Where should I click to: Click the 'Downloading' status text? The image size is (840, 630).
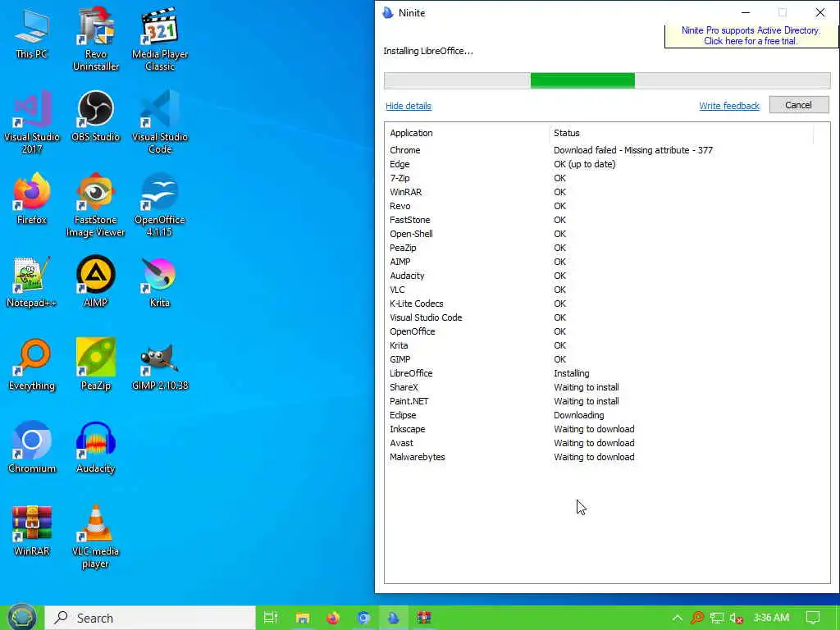click(x=578, y=415)
